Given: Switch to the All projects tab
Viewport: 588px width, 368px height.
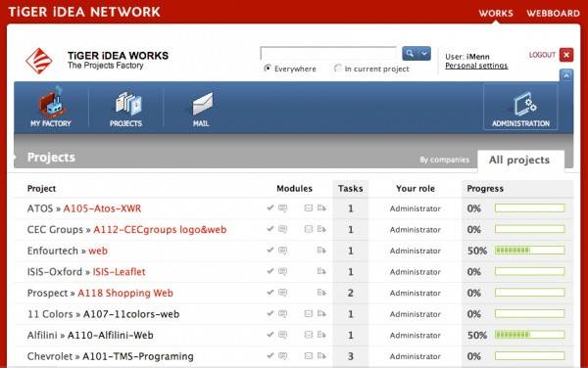Looking at the screenshot, I should [520, 161].
